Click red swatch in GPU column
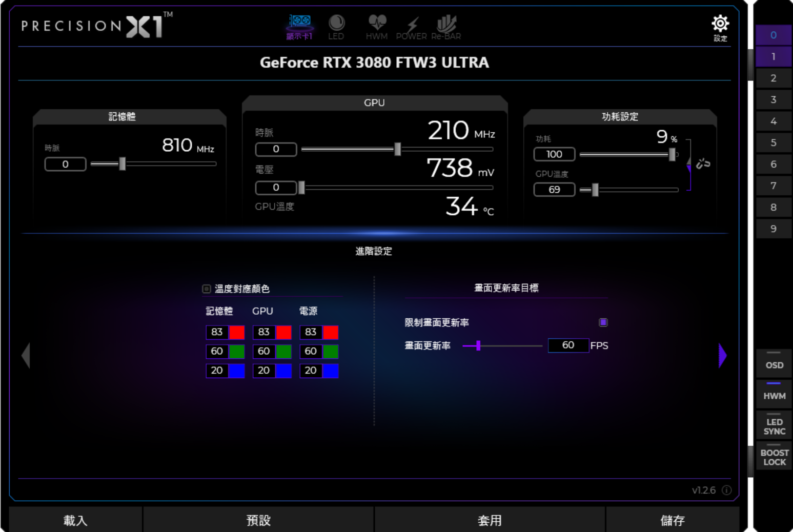This screenshot has width=793, height=532. [x=283, y=332]
